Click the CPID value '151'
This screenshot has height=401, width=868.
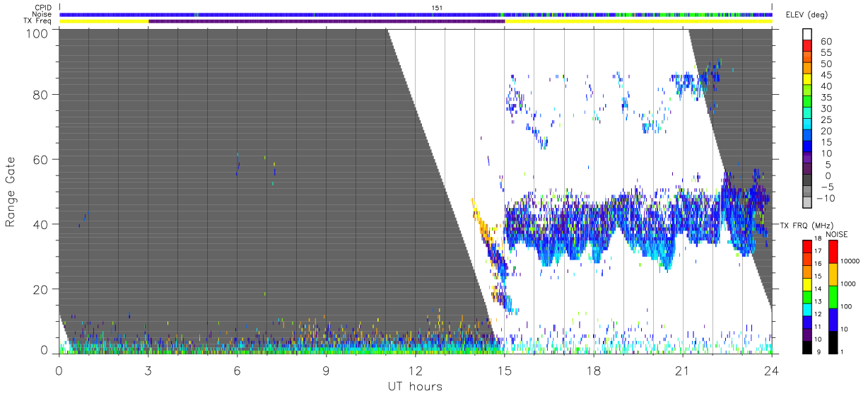[437, 8]
